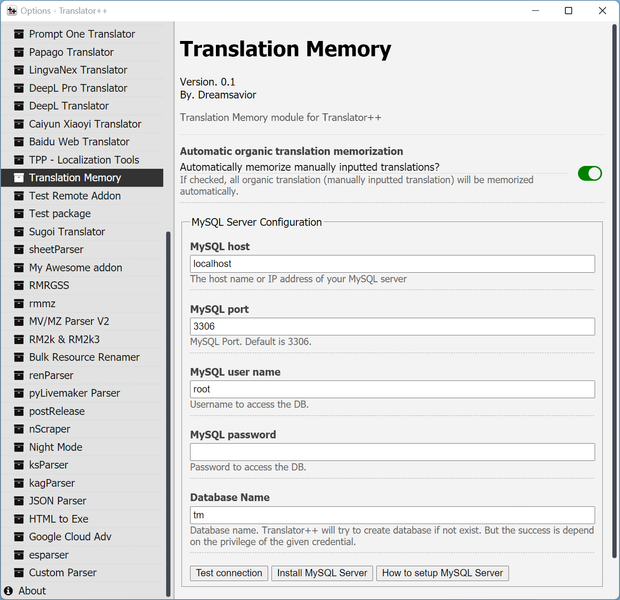Select TPP - Localization Tools entry
620x600 pixels.
(84, 160)
